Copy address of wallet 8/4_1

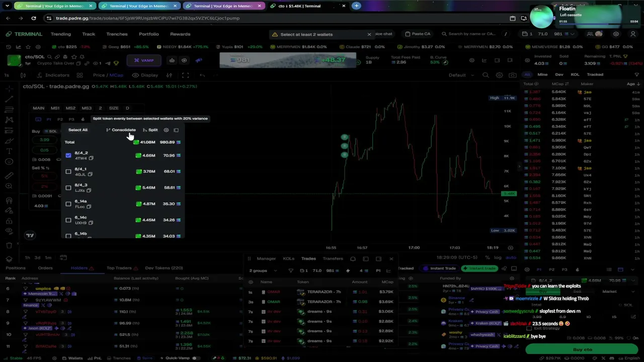click(x=90, y=174)
